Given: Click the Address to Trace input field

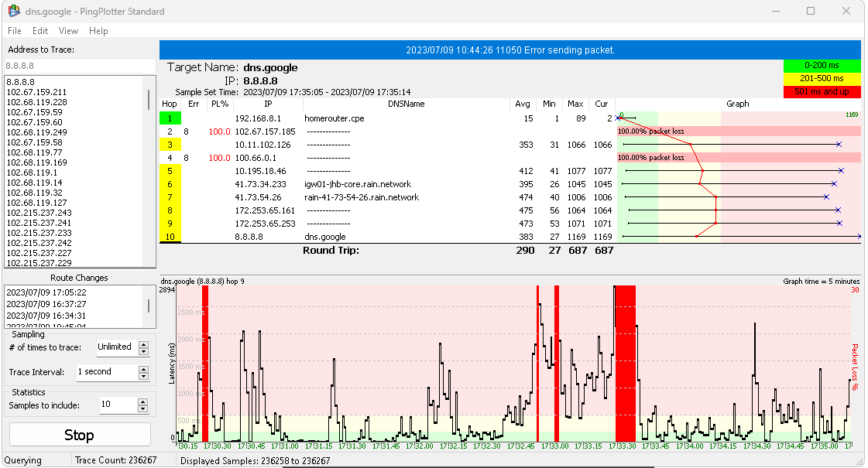Looking at the screenshot, I should coord(80,66).
